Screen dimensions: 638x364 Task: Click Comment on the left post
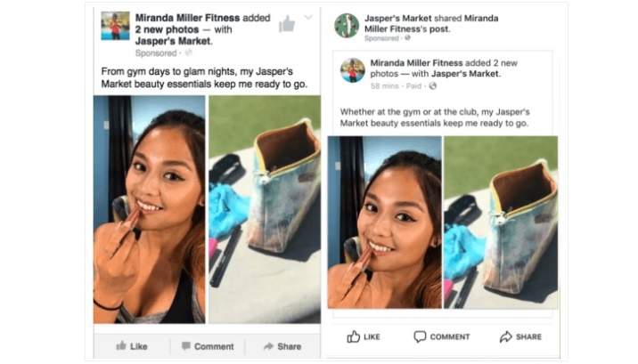[208, 346]
